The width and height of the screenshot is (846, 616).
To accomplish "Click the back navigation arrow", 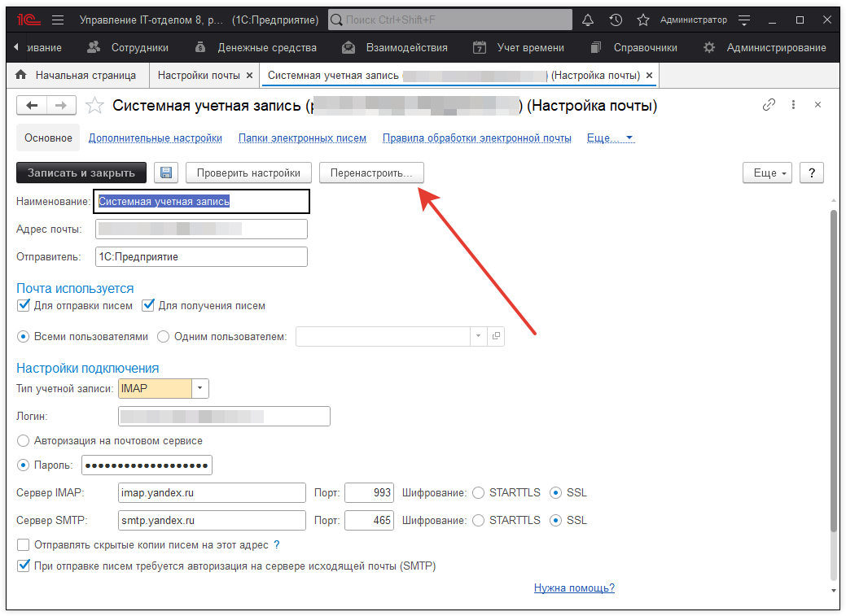I will [x=33, y=105].
